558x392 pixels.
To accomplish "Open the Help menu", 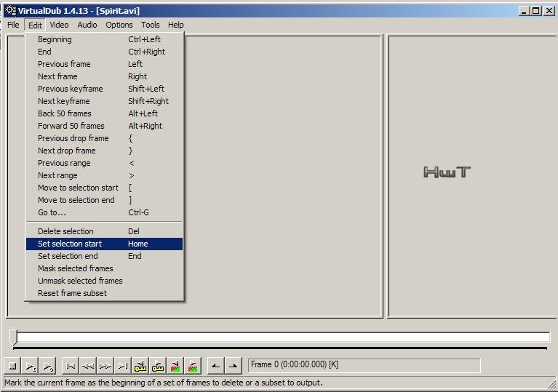I will click(x=176, y=25).
